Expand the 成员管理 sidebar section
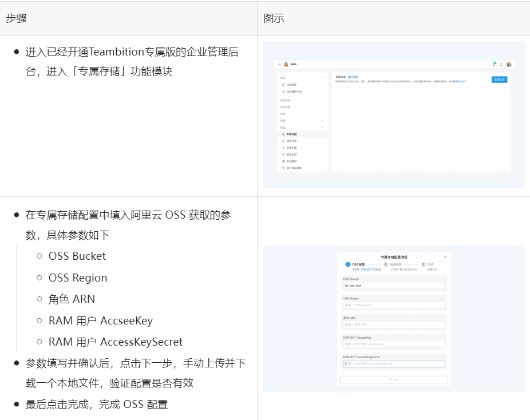 coord(322,100)
